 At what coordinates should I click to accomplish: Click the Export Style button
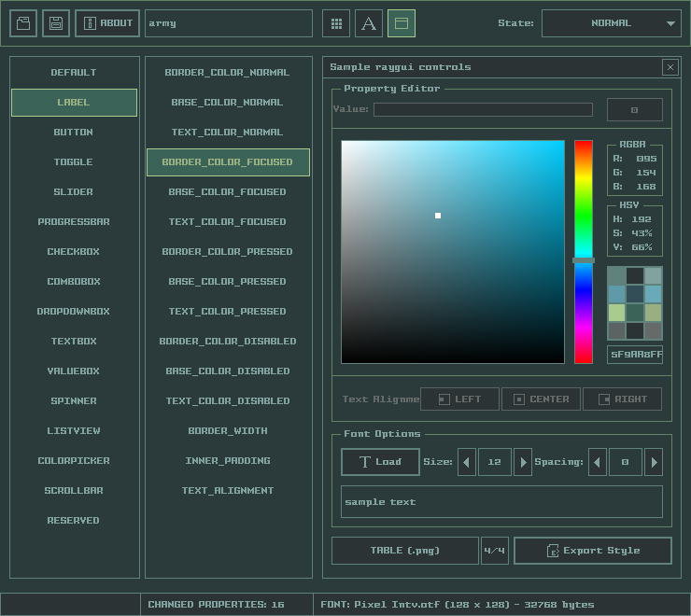tap(593, 551)
